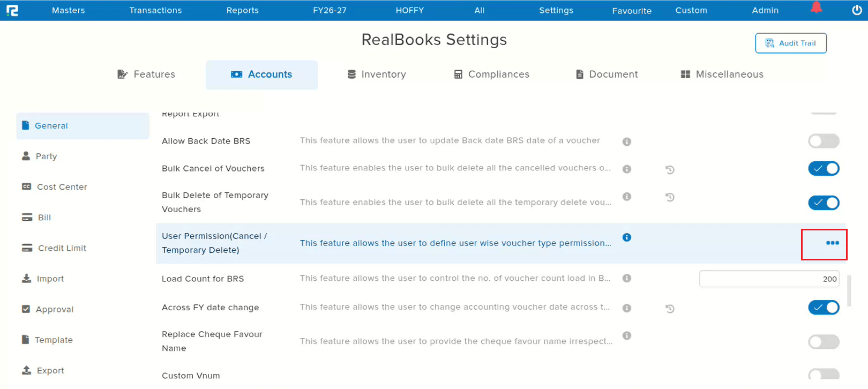Viewport: 868px width, 389px height.
Task: Show info for Load Count for BRS
Action: click(x=626, y=278)
